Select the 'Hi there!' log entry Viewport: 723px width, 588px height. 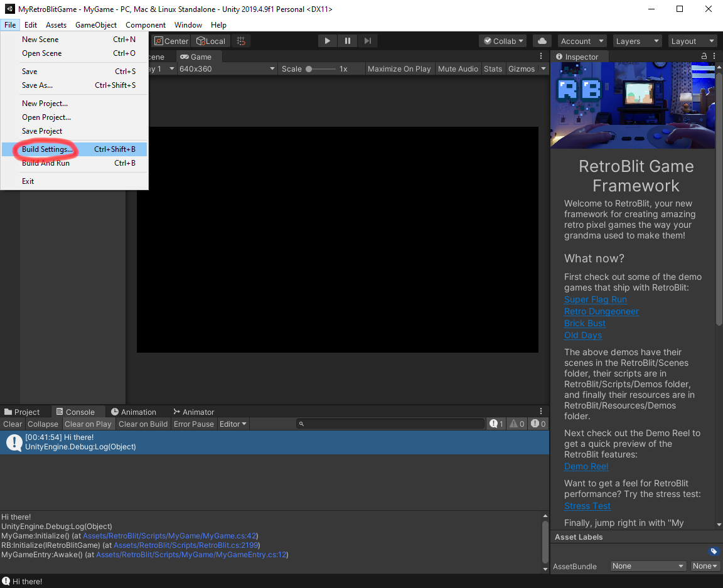click(274, 442)
